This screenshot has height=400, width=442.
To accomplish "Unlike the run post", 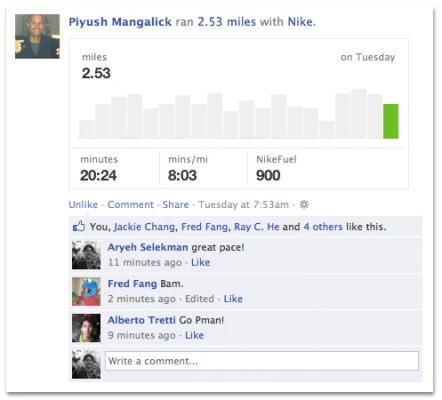I will 83,204.
